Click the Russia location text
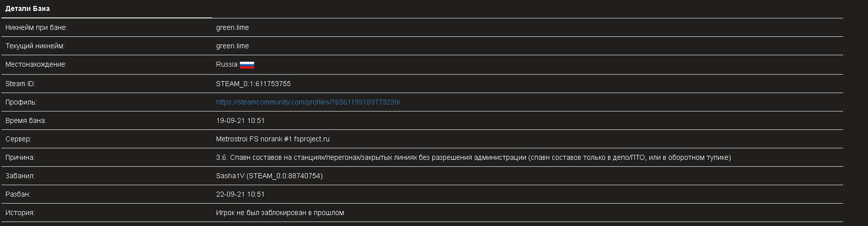Viewport: 868px width, 226px height. point(227,65)
